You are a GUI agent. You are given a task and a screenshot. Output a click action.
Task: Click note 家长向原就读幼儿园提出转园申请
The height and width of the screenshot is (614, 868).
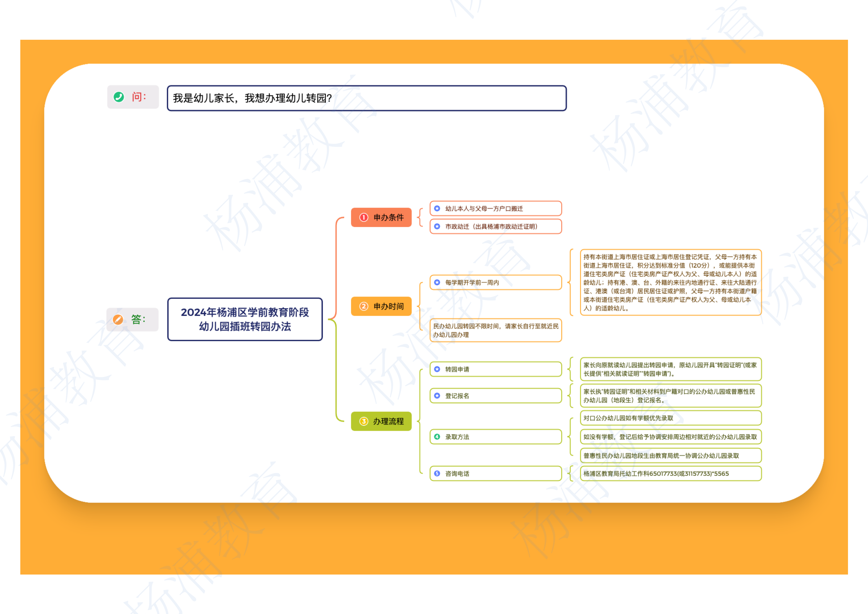tap(671, 369)
